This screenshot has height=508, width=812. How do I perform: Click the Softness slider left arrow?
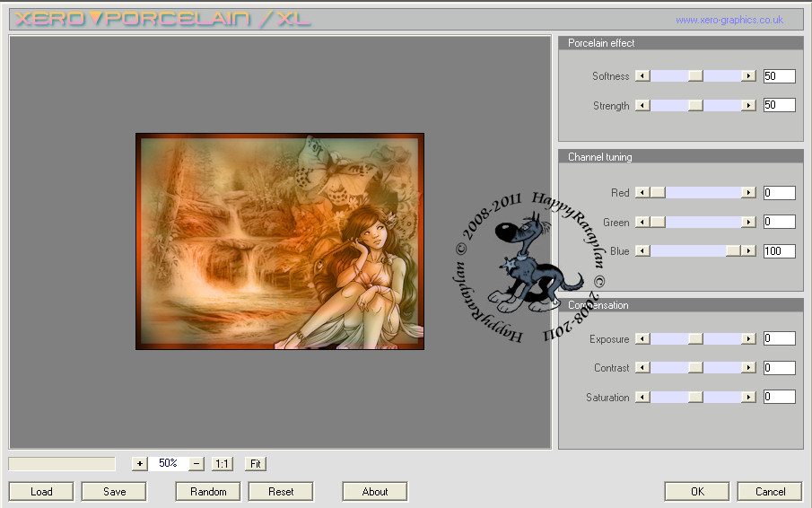pos(642,76)
